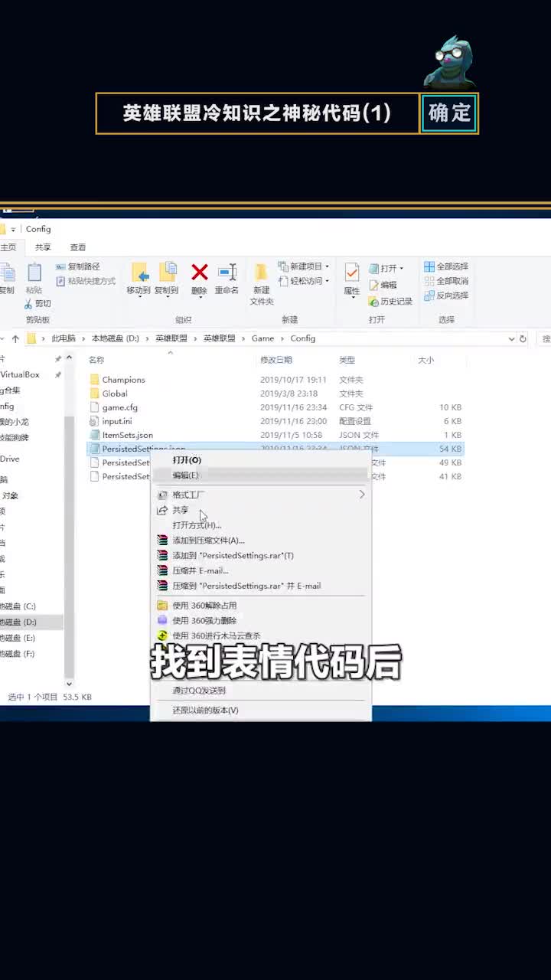Select 本地磁盘 (C:) in navigation pane
Screen dimensions: 551x980
coord(18,606)
